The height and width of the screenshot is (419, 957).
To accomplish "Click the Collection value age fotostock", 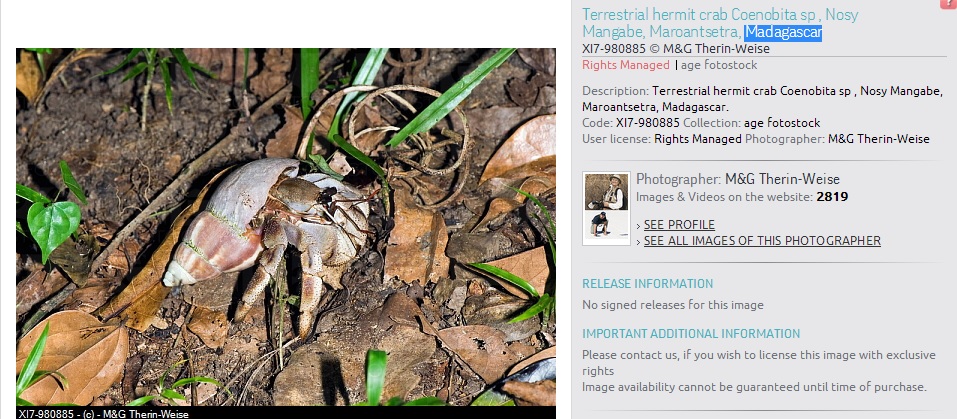I will coord(782,123).
